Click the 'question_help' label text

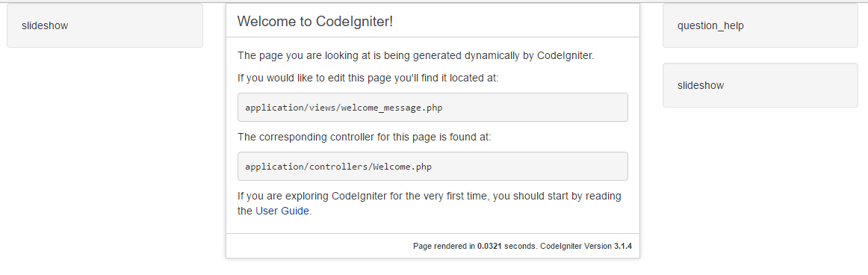710,25
